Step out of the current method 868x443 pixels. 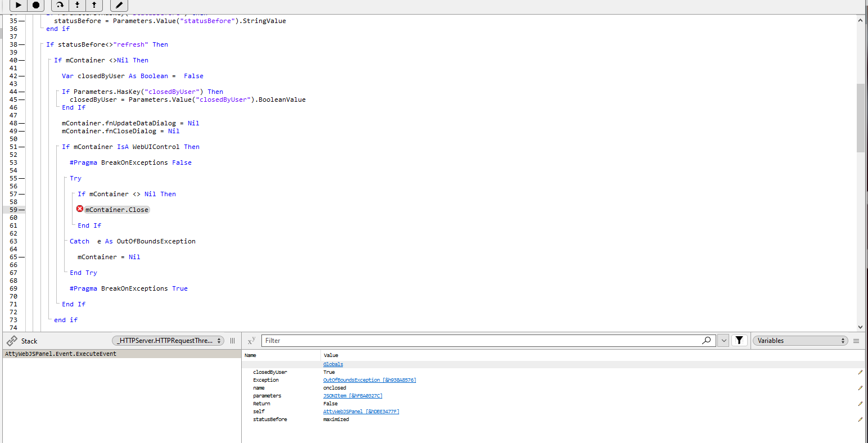[x=94, y=5]
